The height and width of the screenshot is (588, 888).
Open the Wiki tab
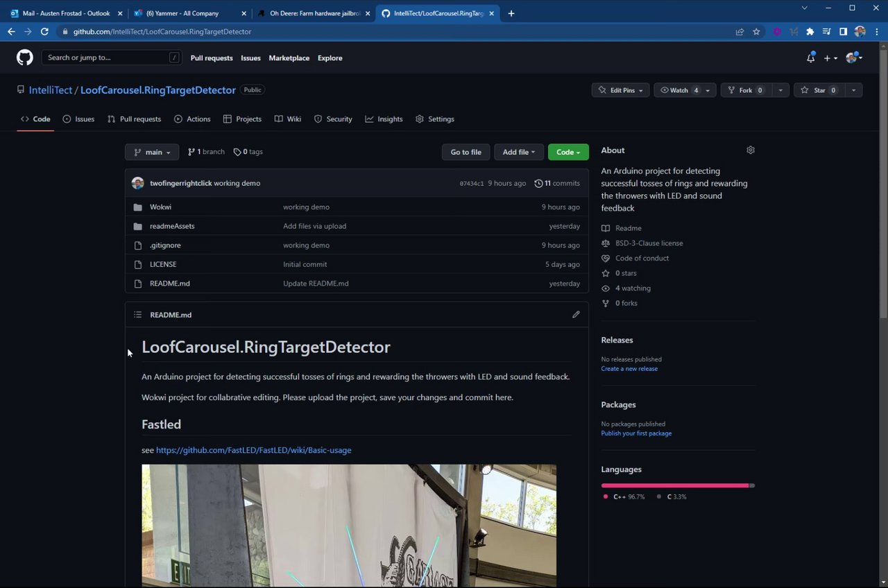tap(288, 119)
